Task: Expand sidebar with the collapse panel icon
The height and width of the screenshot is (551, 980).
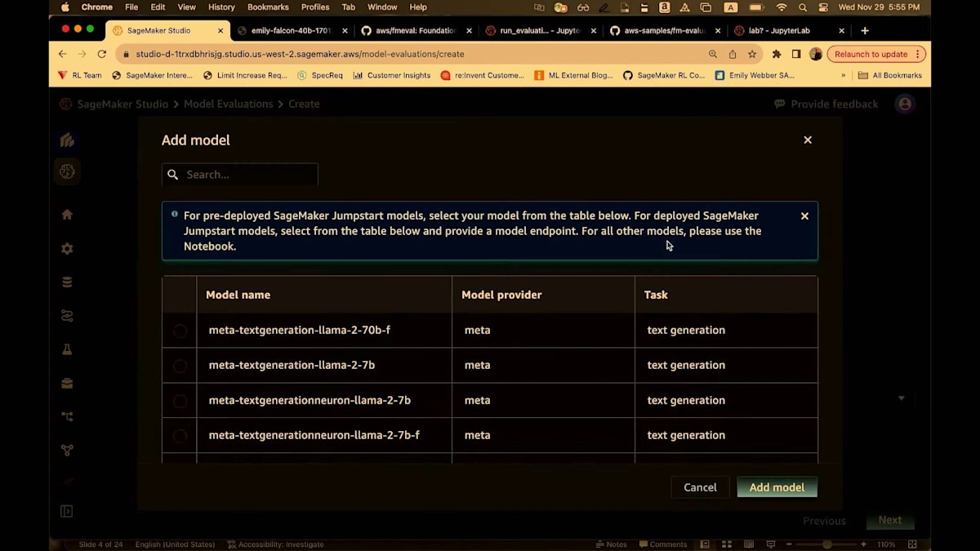Action: pos(67,511)
